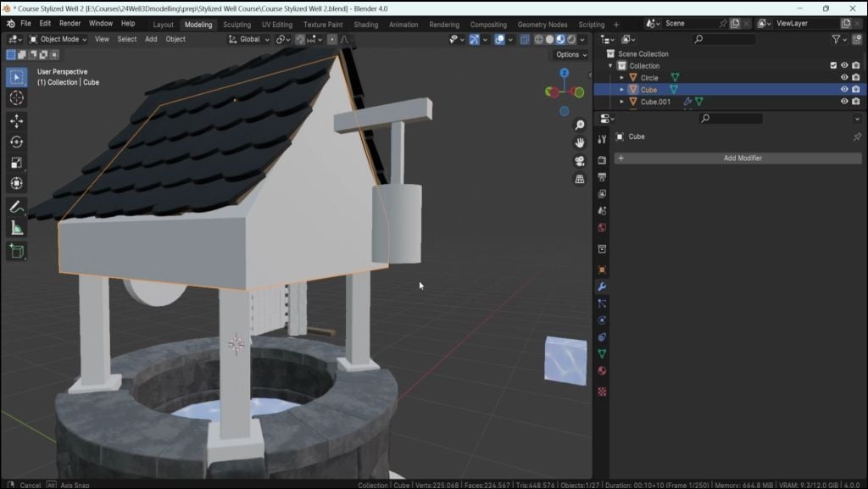Select the Move tool

[x=16, y=121]
